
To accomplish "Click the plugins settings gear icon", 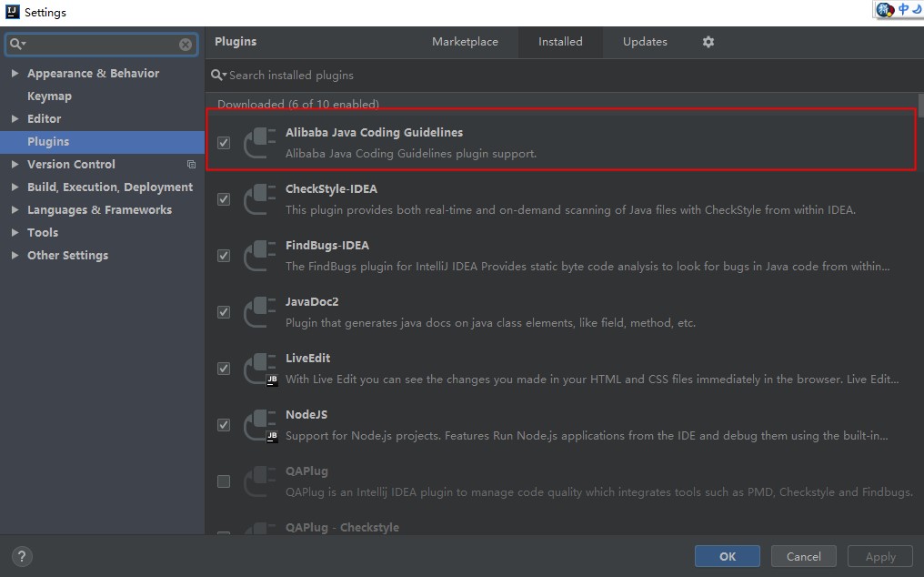I will click(708, 42).
